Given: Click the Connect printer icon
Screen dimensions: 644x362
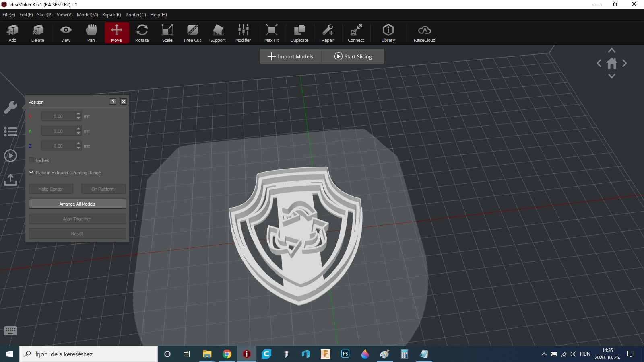Looking at the screenshot, I should pyautogui.click(x=356, y=33).
